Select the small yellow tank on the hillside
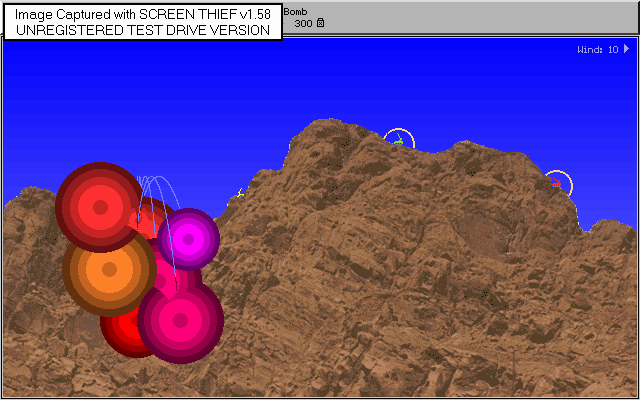640x400 pixels. (241, 193)
